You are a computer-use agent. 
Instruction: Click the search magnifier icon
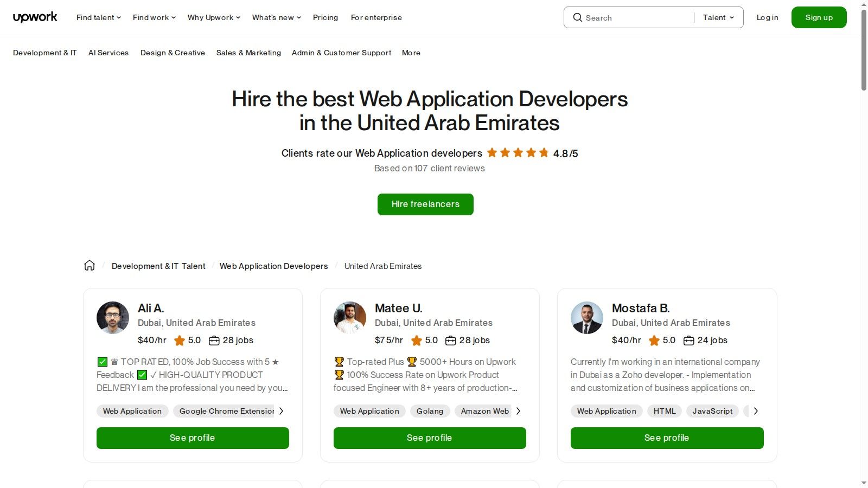pos(577,17)
